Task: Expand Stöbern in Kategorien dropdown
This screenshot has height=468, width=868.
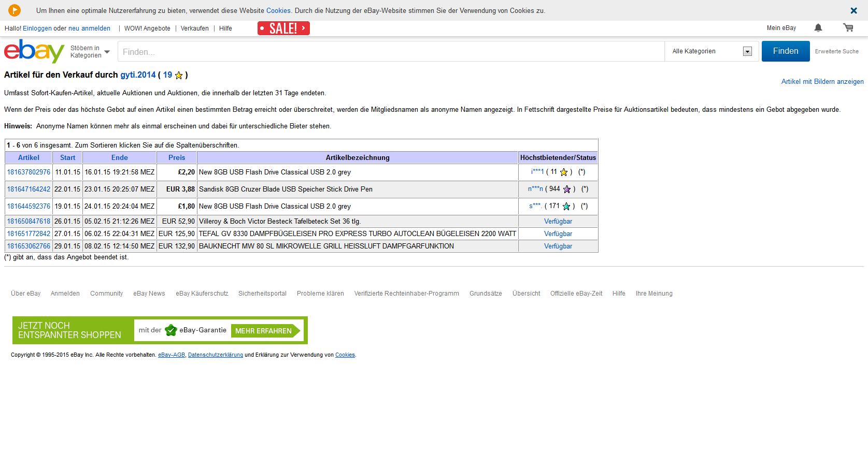Action: pyautogui.click(x=90, y=52)
